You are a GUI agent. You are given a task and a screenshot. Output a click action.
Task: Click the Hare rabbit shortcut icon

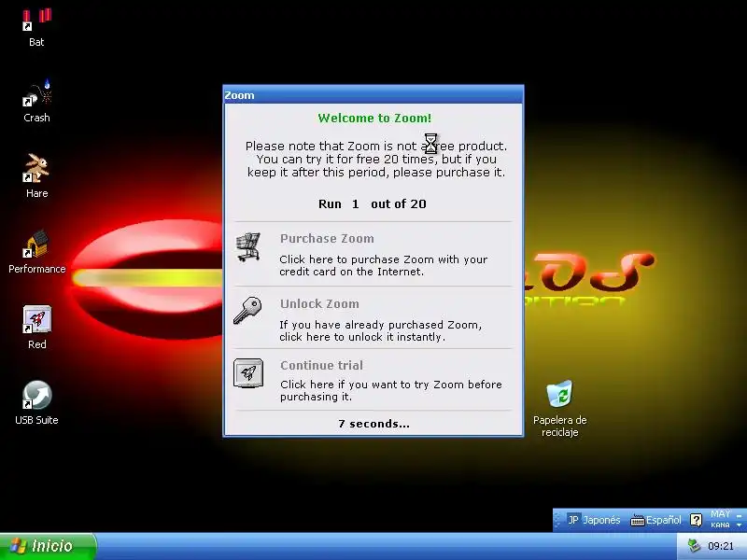(36, 168)
